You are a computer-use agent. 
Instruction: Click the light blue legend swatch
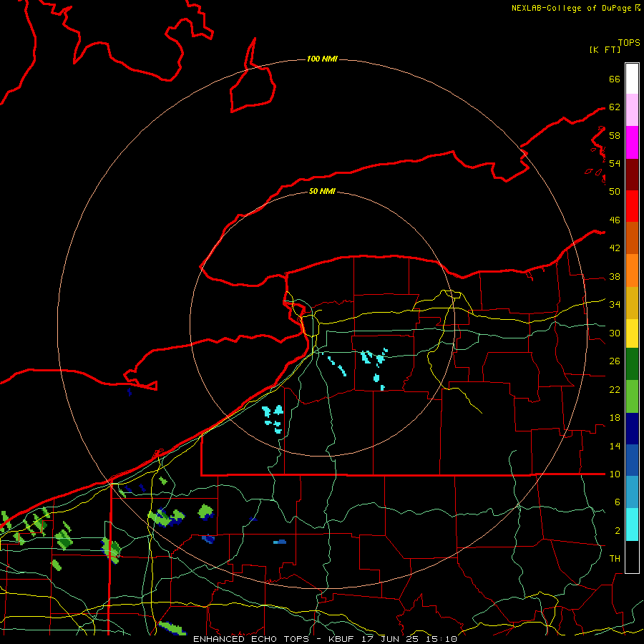[x=632, y=492]
